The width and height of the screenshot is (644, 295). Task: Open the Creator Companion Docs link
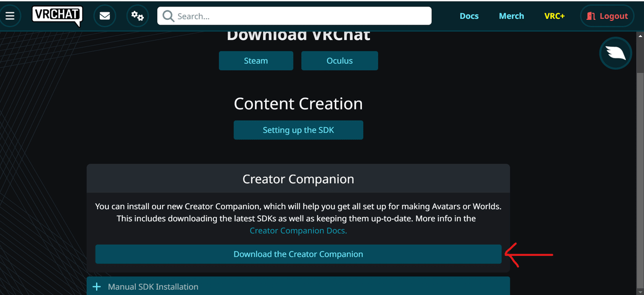(x=298, y=231)
